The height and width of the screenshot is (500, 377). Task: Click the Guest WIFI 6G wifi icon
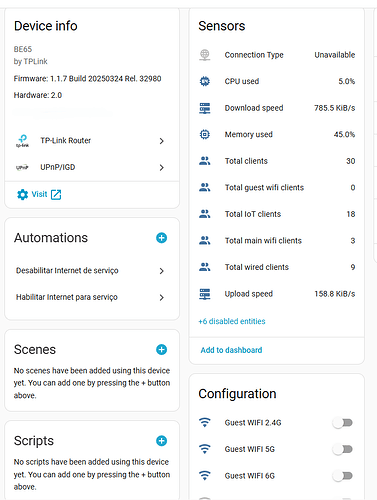[x=205, y=476]
